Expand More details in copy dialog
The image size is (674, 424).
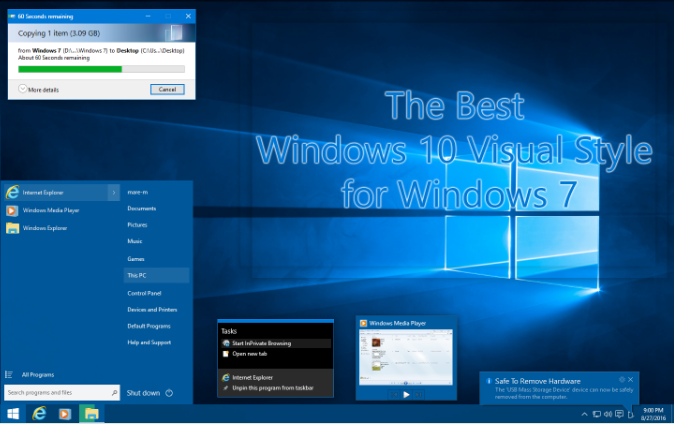(x=38, y=89)
